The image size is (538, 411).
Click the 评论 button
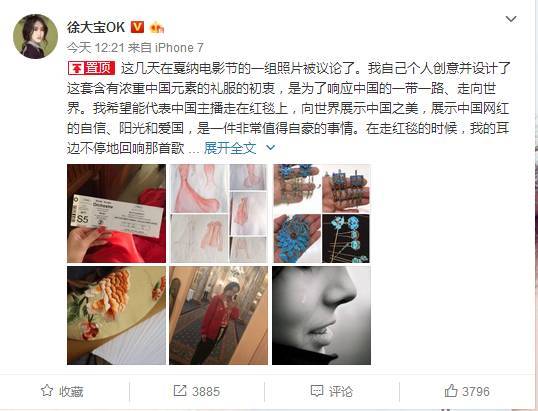coord(331,391)
